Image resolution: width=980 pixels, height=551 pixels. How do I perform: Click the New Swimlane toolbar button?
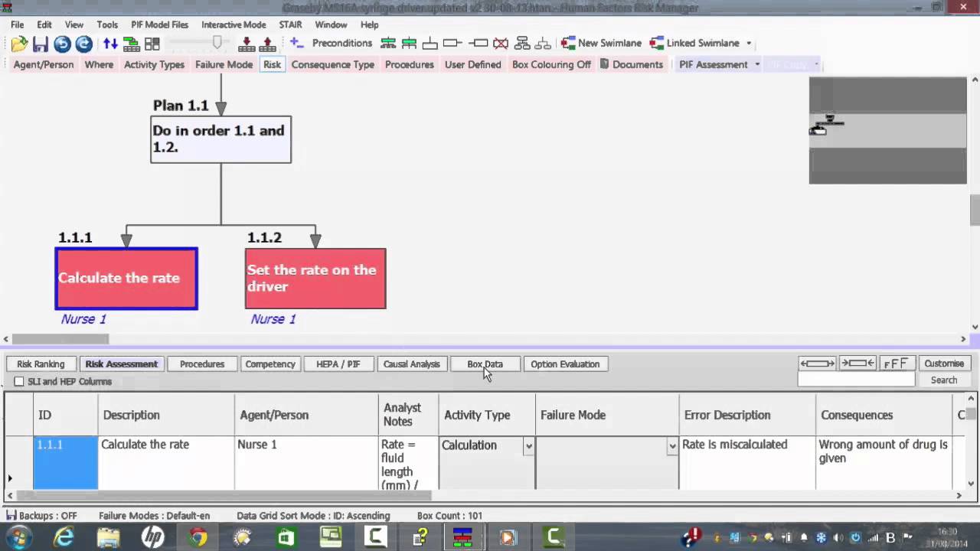pyautogui.click(x=601, y=43)
